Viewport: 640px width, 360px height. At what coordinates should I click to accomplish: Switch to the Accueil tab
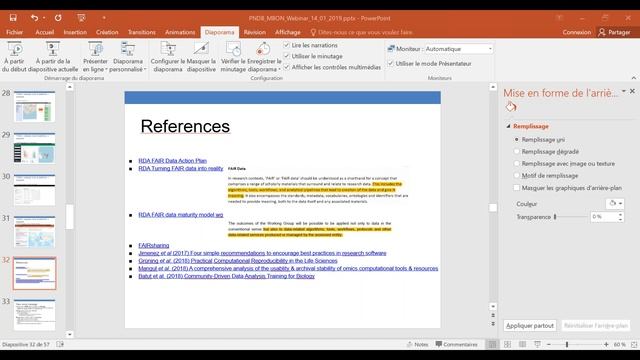(x=44, y=32)
